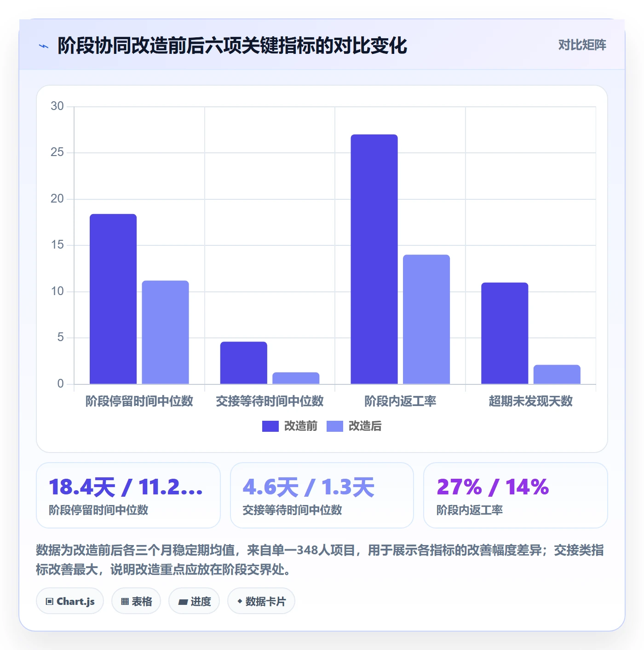Click the 交接等待时间中位数 axis label
This screenshot has width=644, height=650.
pos(270,401)
